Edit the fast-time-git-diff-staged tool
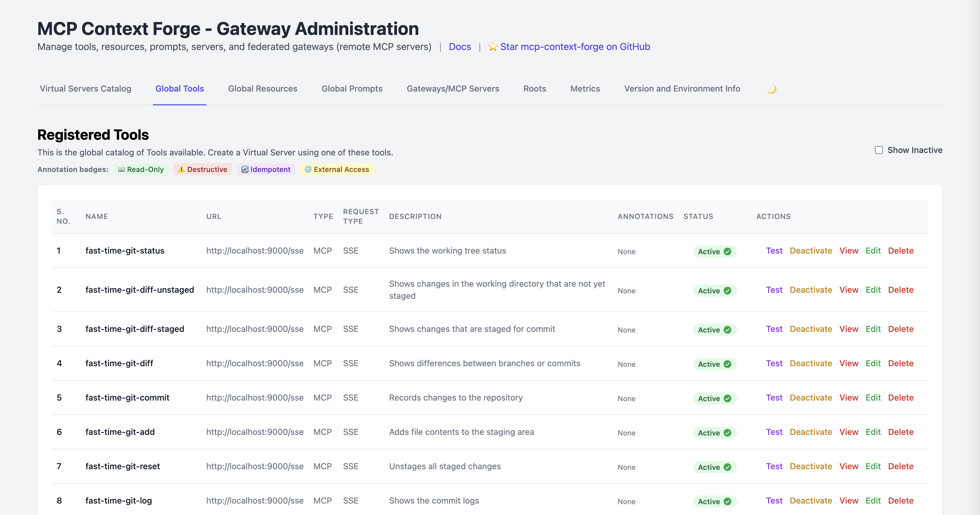980x515 pixels. (x=873, y=329)
